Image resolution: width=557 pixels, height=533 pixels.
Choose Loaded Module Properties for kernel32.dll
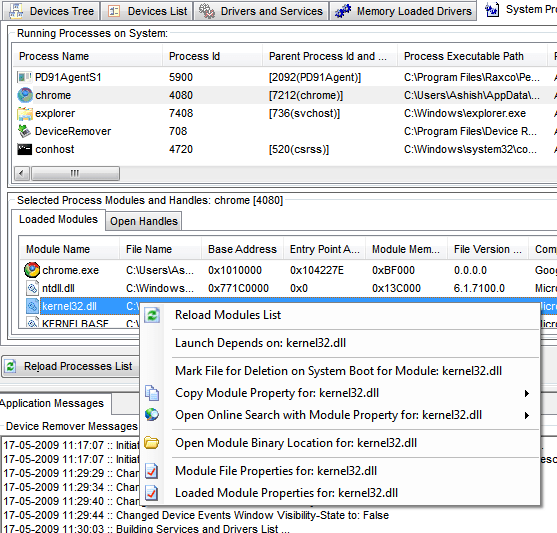(340, 493)
